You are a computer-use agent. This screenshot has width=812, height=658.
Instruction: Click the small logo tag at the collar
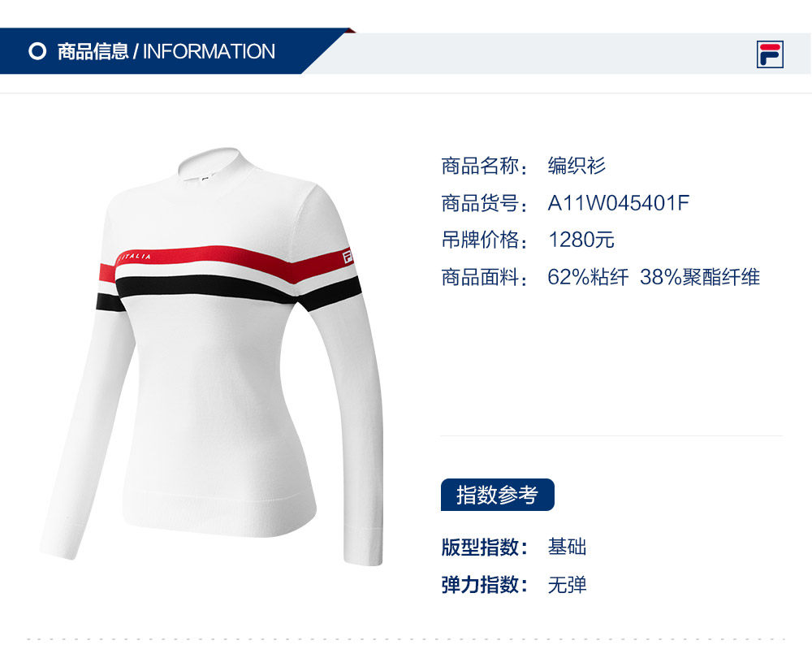pyautogui.click(x=205, y=180)
